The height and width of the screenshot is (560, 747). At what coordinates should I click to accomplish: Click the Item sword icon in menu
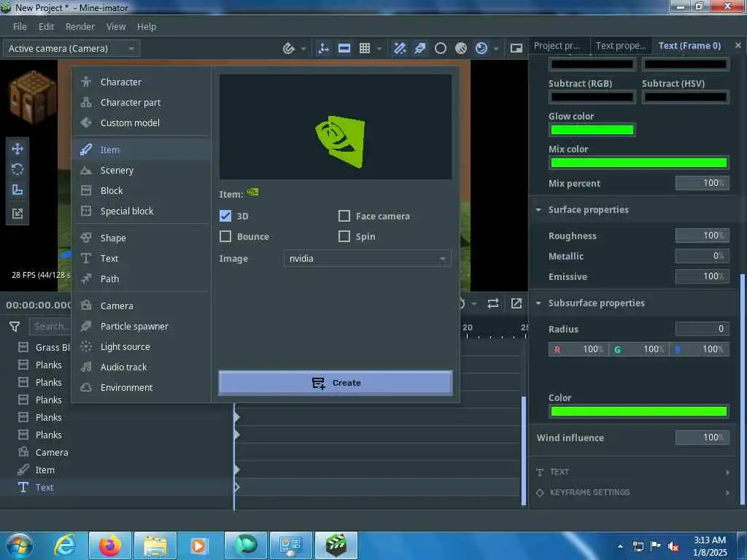pyautogui.click(x=86, y=150)
